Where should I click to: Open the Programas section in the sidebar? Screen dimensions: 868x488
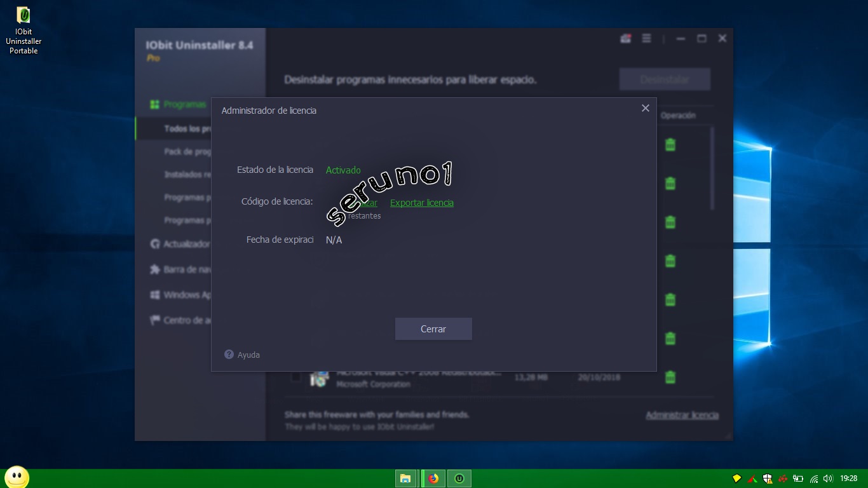click(180, 104)
